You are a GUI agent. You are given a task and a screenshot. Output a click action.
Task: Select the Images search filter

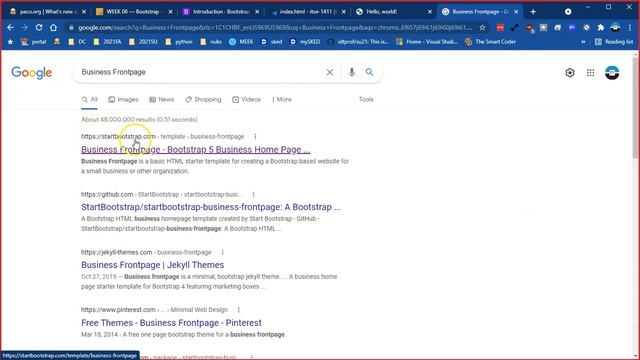pyautogui.click(x=123, y=99)
